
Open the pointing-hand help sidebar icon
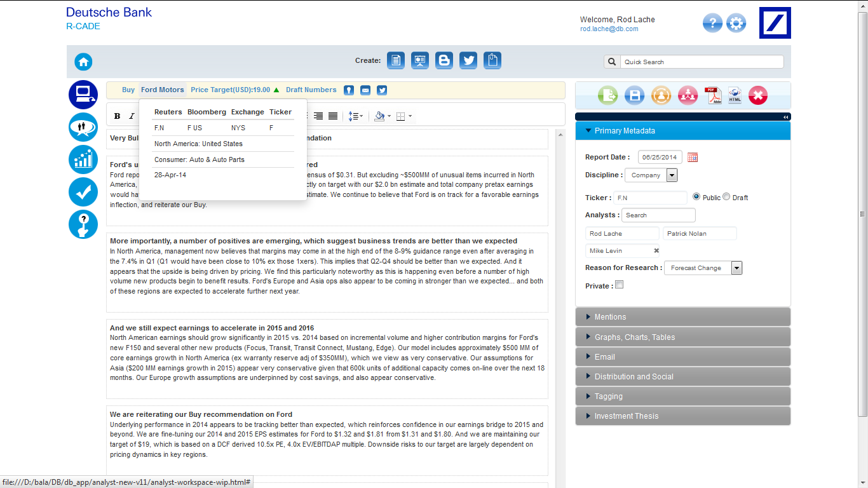coord(83,224)
